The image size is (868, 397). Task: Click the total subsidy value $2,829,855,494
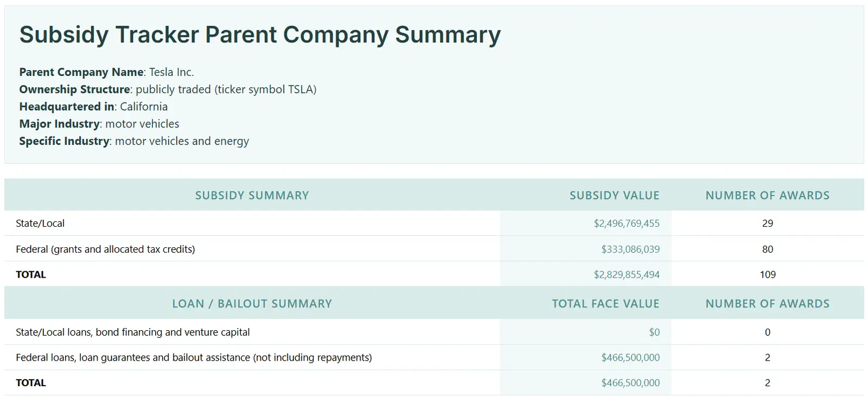pyautogui.click(x=626, y=274)
